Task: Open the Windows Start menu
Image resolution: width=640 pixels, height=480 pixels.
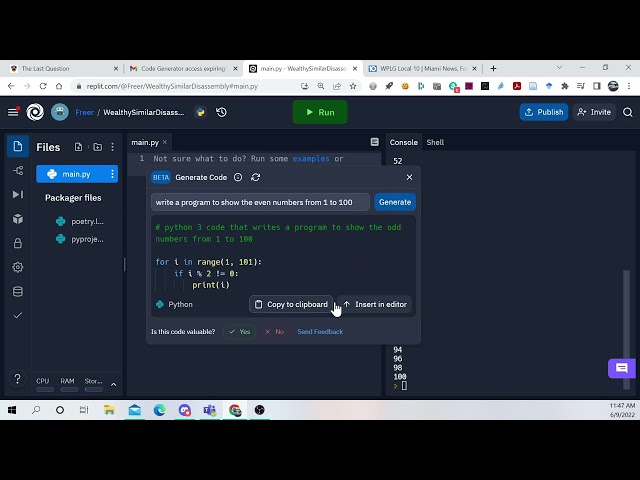Action: (12, 410)
